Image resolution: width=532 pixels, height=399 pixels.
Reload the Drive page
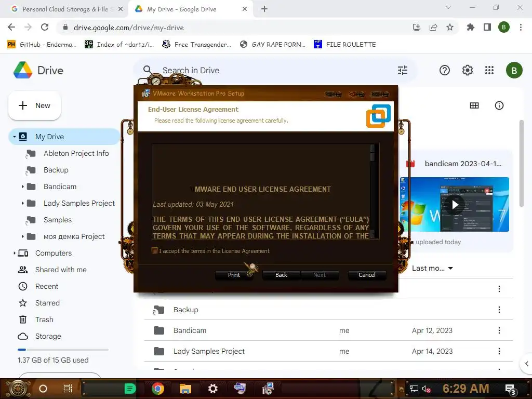click(x=45, y=27)
